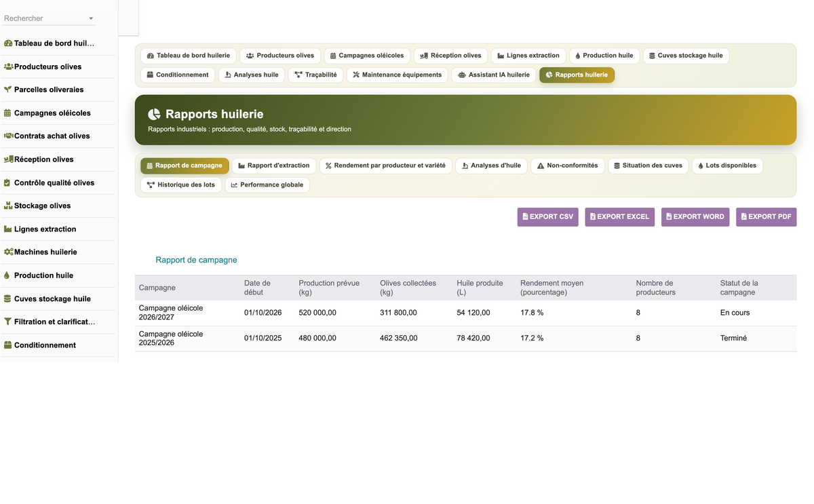Click clipboard icon beside Contrôle qualité olives
This screenshot has height=504, width=814.
(8, 182)
